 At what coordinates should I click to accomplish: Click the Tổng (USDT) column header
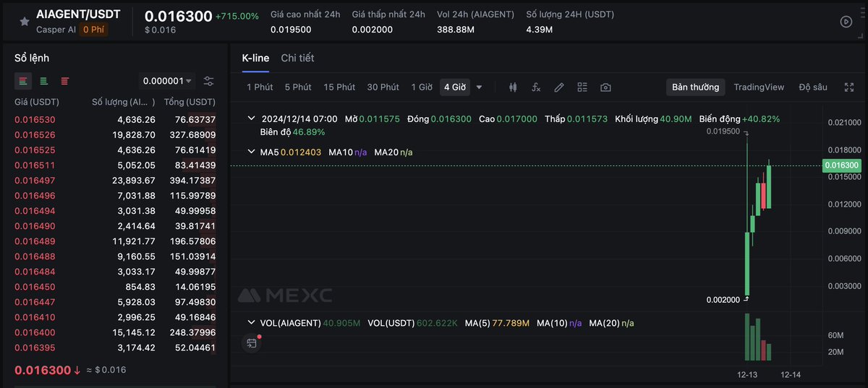click(x=190, y=102)
